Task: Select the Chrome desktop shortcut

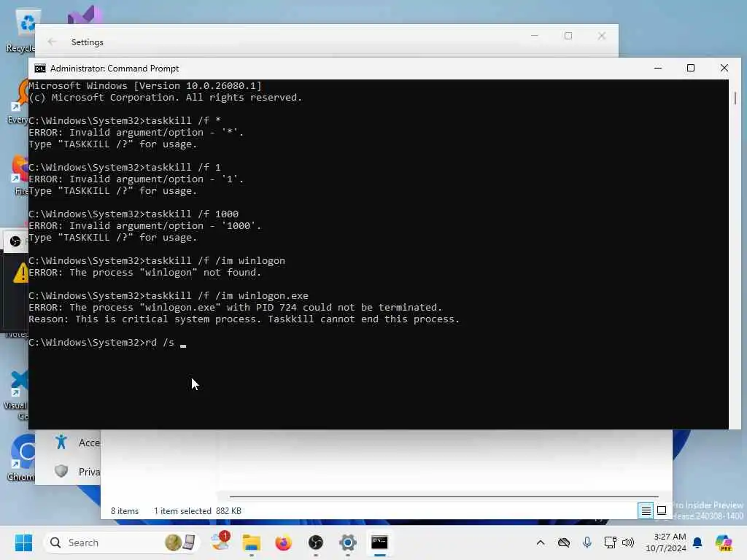Action: coord(20,458)
